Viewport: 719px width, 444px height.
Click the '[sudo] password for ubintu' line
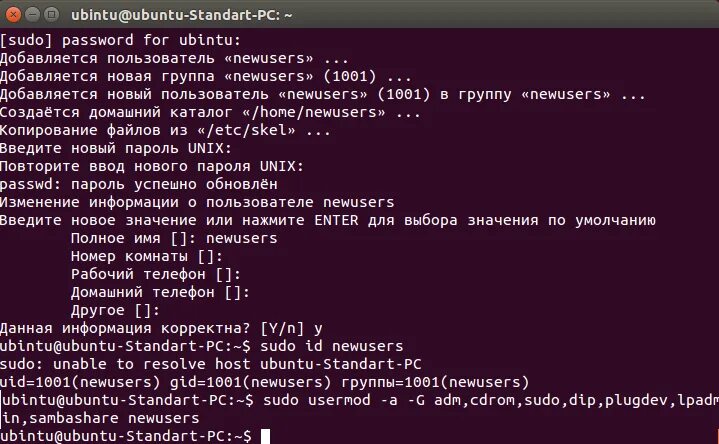click(120, 40)
